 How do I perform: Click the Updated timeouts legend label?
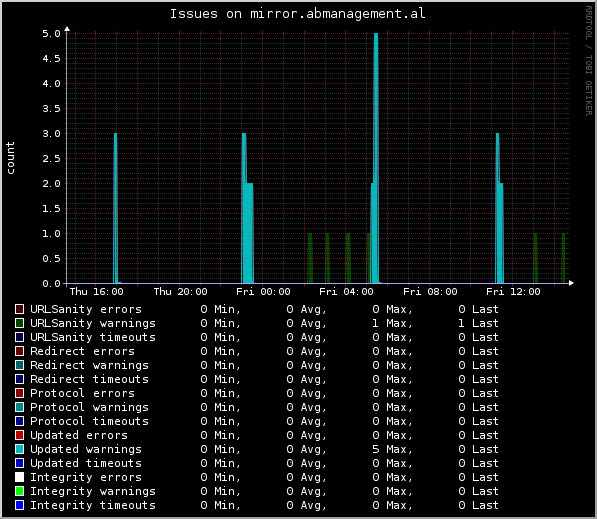coord(86,463)
